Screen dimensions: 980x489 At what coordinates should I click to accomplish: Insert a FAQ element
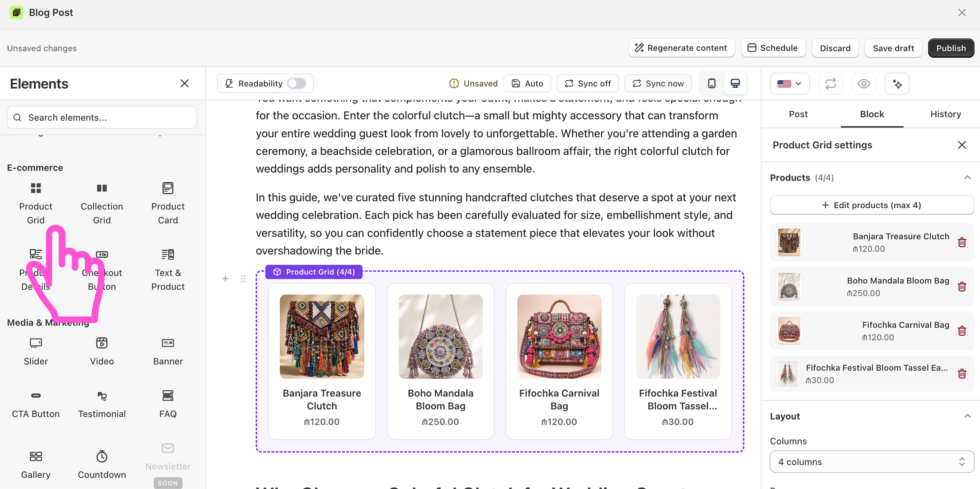(168, 404)
